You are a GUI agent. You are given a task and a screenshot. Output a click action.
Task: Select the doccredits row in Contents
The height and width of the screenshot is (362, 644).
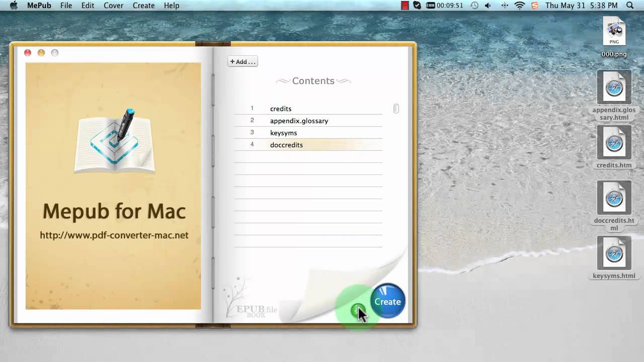click(308, 145)
